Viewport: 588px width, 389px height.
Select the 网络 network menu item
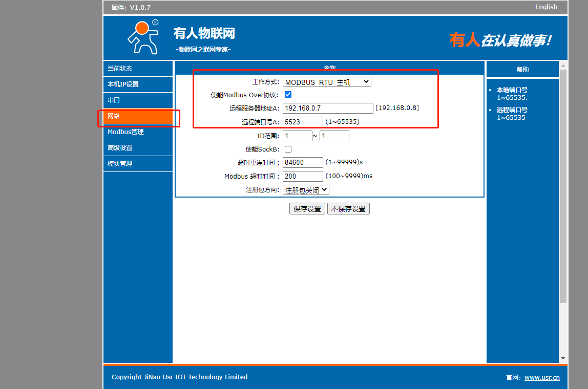tap(138, 116)
